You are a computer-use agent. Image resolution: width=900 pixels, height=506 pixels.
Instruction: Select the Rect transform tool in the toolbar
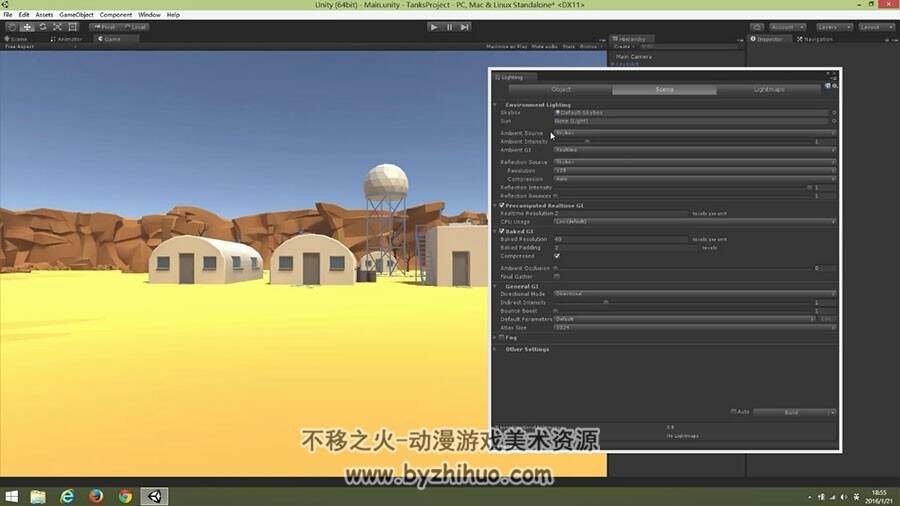(72, 27)
